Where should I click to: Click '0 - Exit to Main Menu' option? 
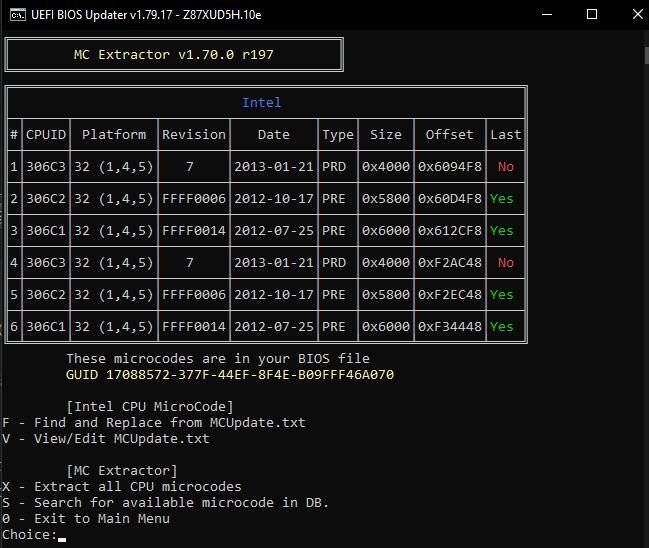(x=86, y=519)
